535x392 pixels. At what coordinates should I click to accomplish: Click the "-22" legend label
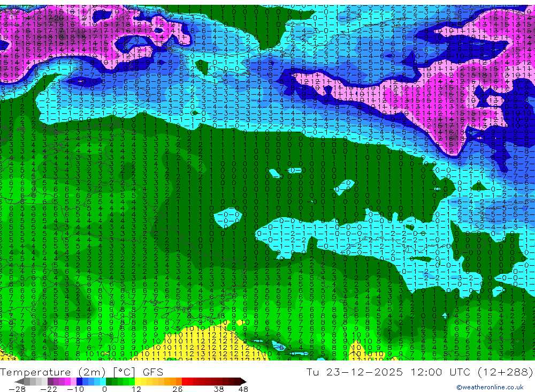(49, 389)
